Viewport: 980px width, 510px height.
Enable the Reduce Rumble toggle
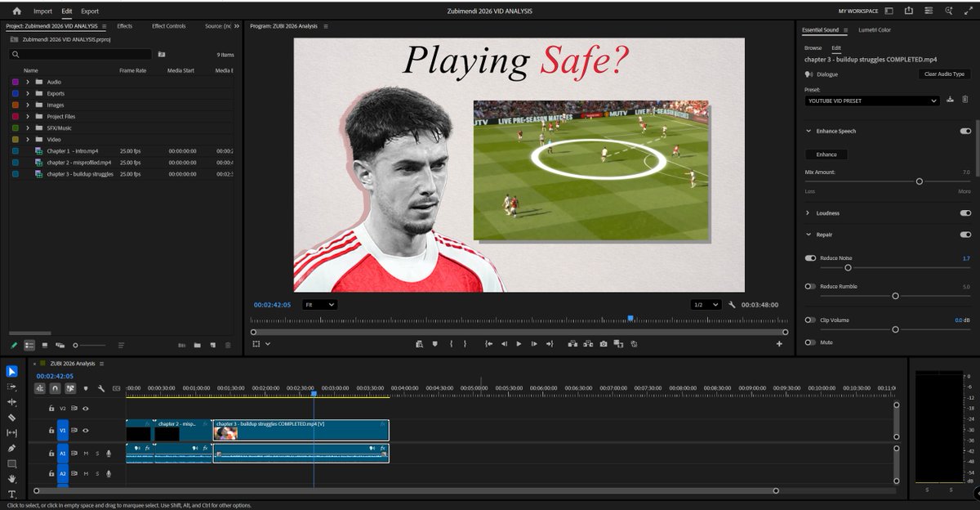click(810, 286)
